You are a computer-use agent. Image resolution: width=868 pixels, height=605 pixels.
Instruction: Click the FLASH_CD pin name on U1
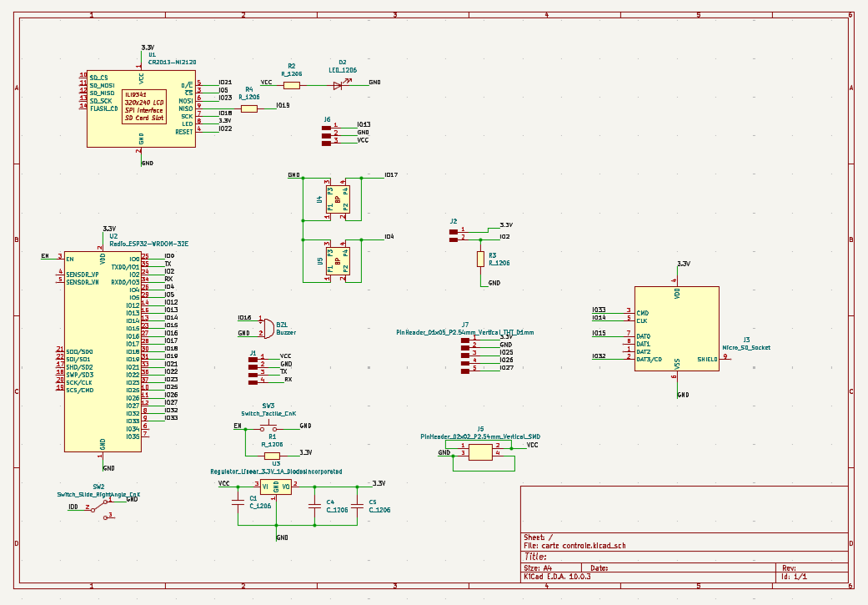pyautogui.click(x=103, y=108)
